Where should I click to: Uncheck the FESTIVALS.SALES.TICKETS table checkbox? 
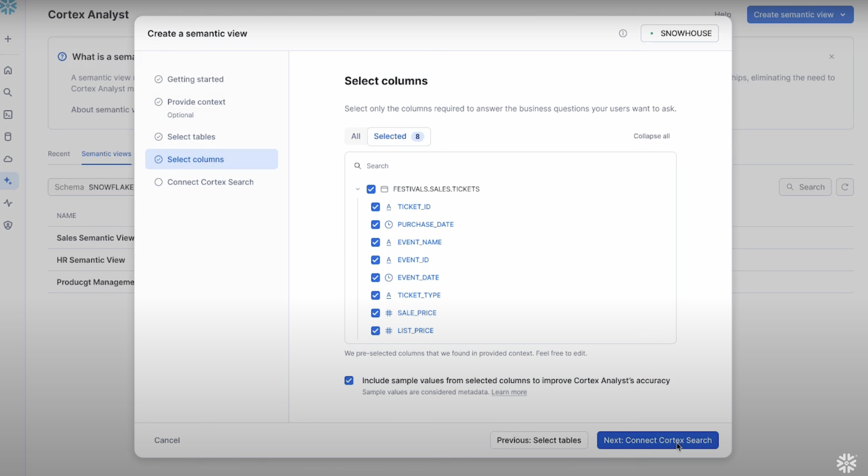click(x=371, y=189)
